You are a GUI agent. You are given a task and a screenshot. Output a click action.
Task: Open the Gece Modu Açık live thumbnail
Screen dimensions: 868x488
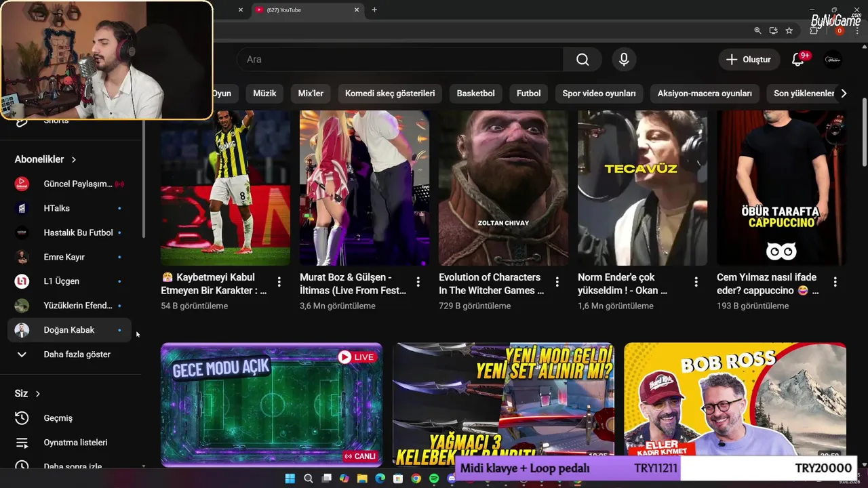(x=271, y=405)
